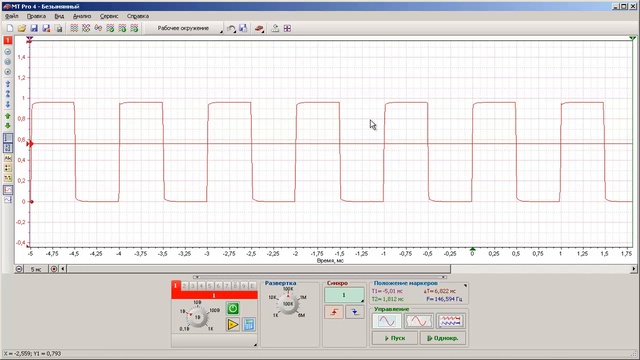The image size is (640, 360).
Task: Click the blue calculator icon
Action: pos(249,324)
